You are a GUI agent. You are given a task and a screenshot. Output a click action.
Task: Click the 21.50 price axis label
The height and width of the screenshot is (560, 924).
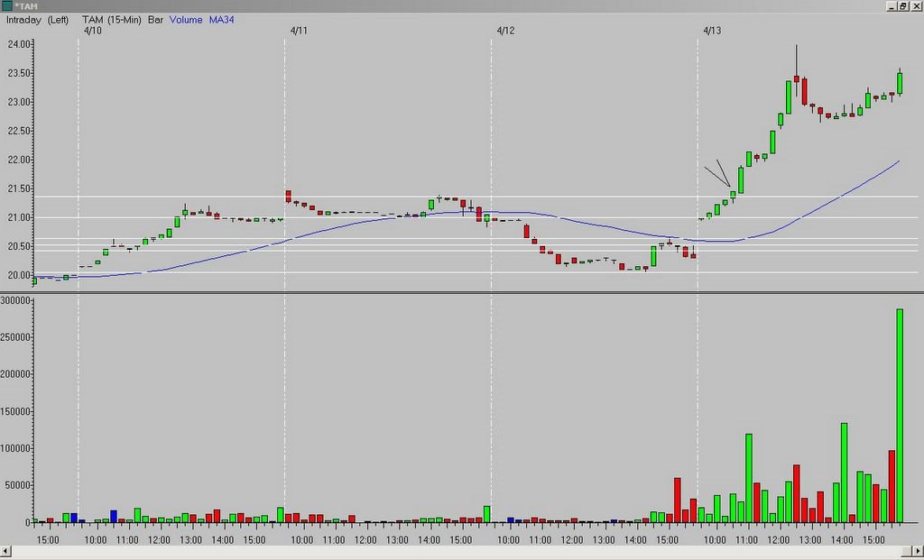[x=19, y=188]
